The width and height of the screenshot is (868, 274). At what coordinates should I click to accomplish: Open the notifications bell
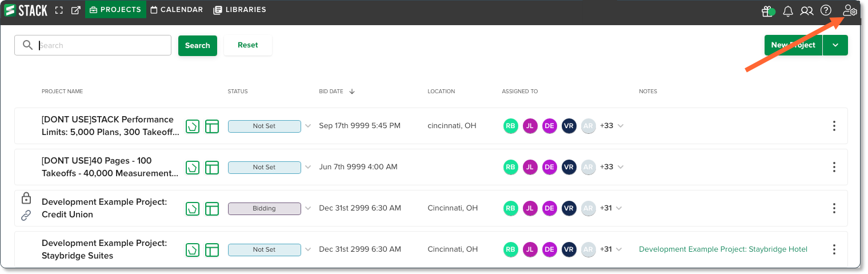click(x=788, y=10)
